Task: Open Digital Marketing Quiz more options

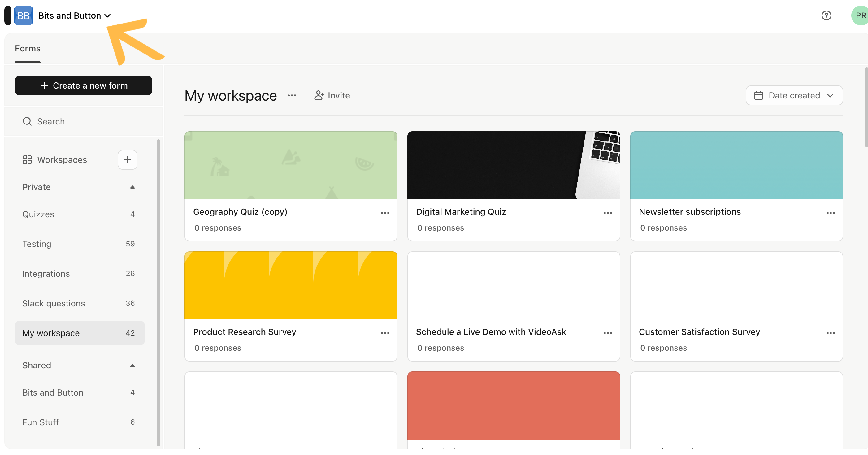Action: coord(608,213)
